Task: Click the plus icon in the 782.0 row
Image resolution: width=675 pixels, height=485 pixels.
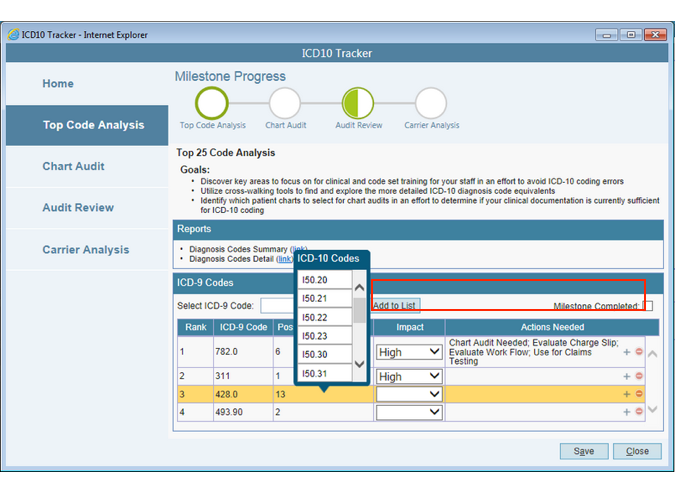Action: coord(627,352)
